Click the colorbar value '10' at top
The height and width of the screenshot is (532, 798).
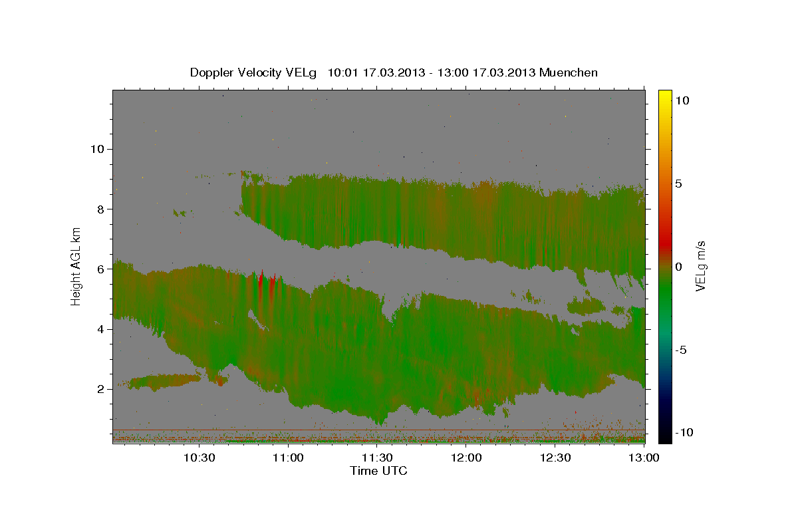click(x=682, y=100)
